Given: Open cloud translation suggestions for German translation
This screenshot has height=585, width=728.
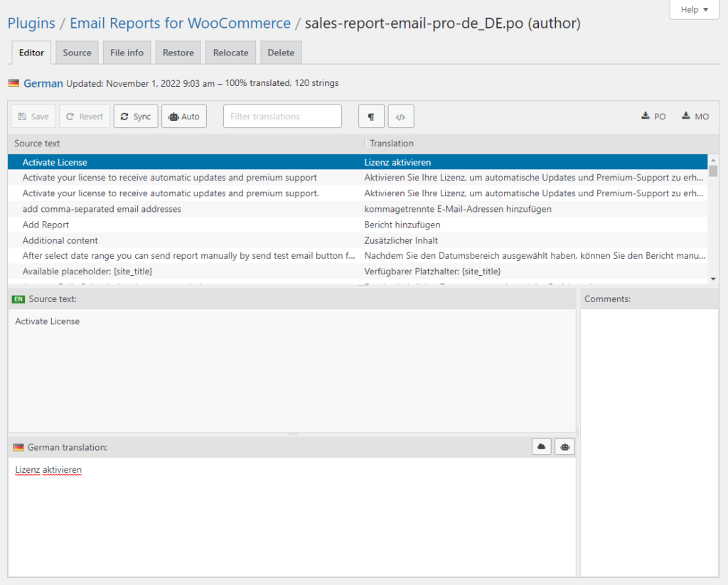Looking at the screenshot, I should click(x=541, y=446).
